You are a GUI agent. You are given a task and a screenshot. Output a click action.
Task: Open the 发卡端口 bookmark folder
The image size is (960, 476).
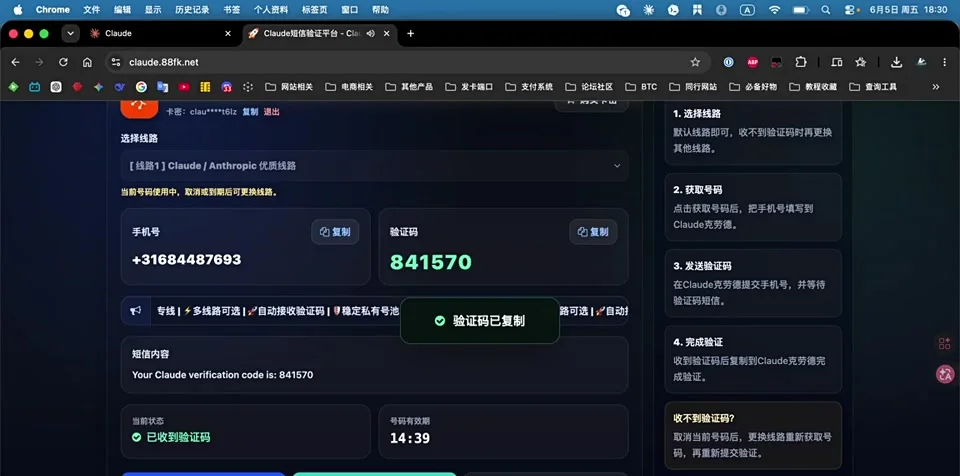(x=470, y=87)
